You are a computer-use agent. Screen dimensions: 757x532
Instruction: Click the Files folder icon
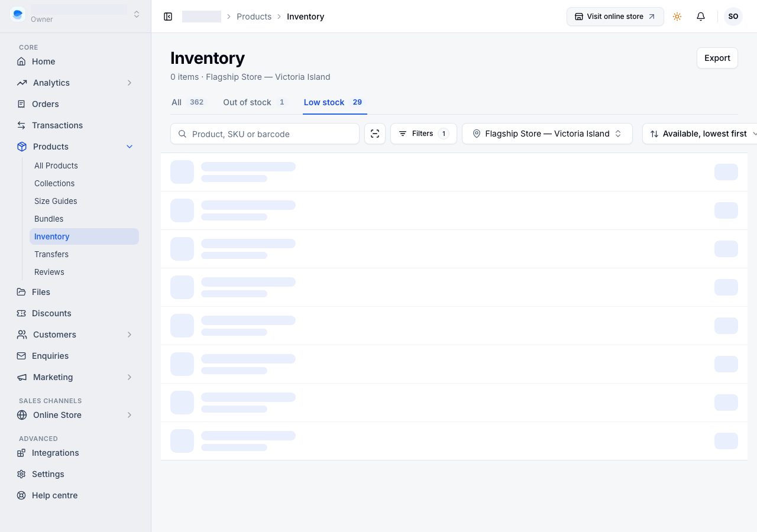pyautogui.click(x=21, y=292)
